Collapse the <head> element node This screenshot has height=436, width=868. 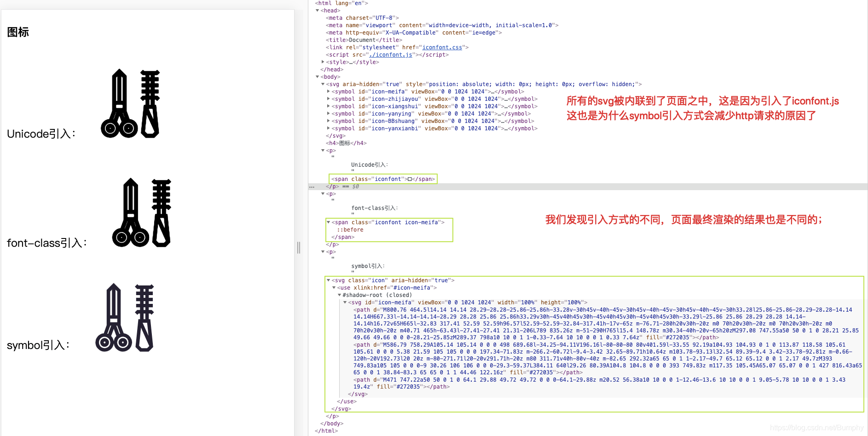click(x=318, y=10)
